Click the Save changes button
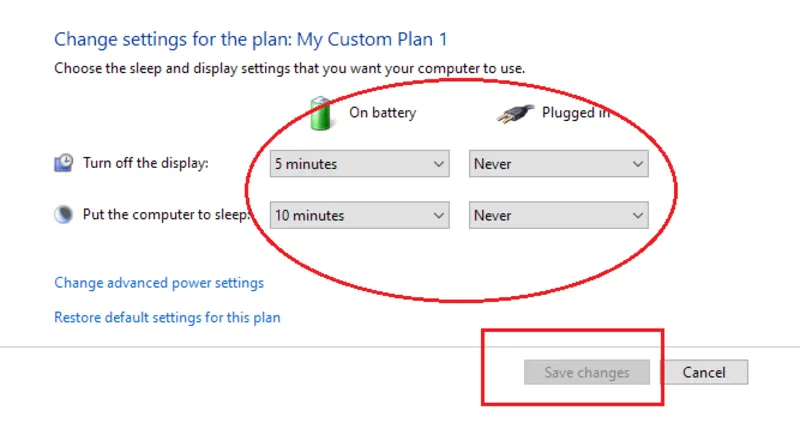The width and height of the screenshot is (800, 435). 587,372
